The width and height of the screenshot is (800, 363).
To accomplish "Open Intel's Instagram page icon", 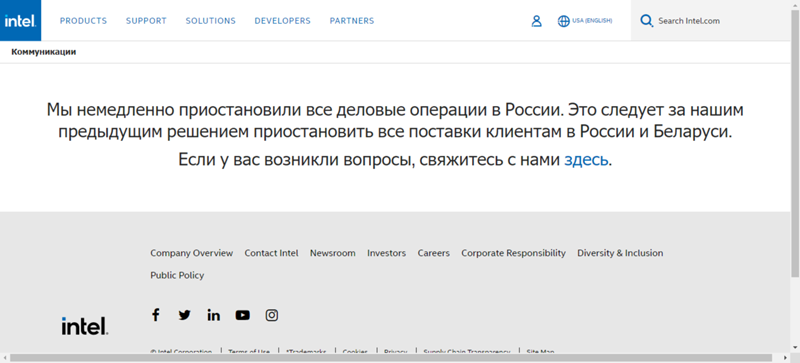I will pyautogui.click(x=272, y=315).
